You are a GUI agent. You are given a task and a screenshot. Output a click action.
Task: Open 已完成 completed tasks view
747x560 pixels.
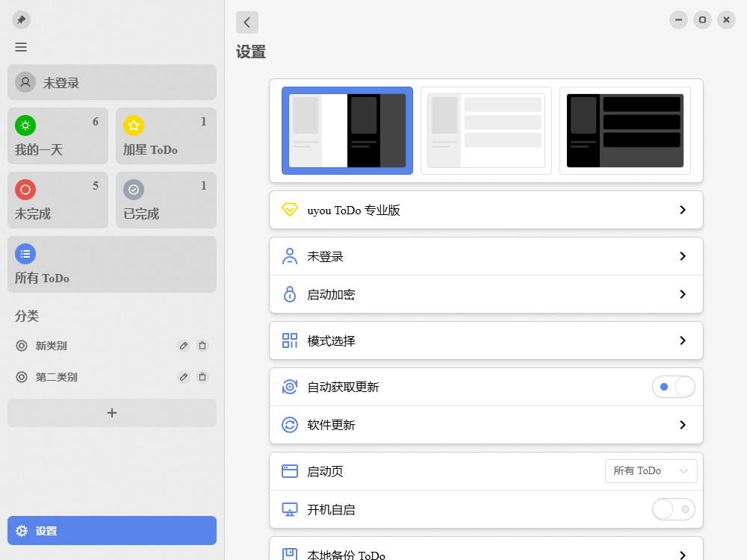[x=166, y=200]
